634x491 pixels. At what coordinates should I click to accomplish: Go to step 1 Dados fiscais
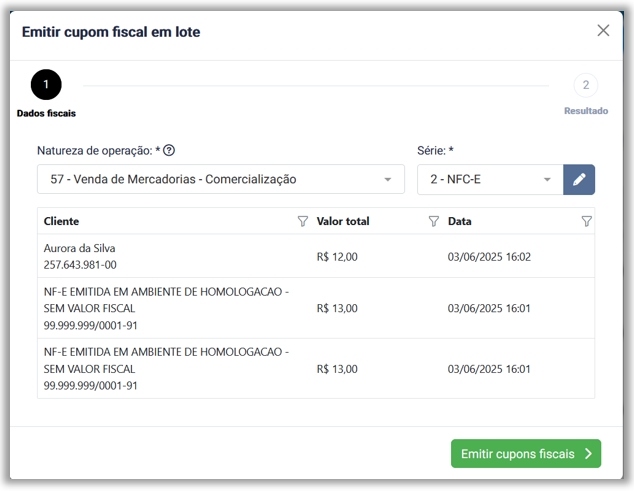46,85
